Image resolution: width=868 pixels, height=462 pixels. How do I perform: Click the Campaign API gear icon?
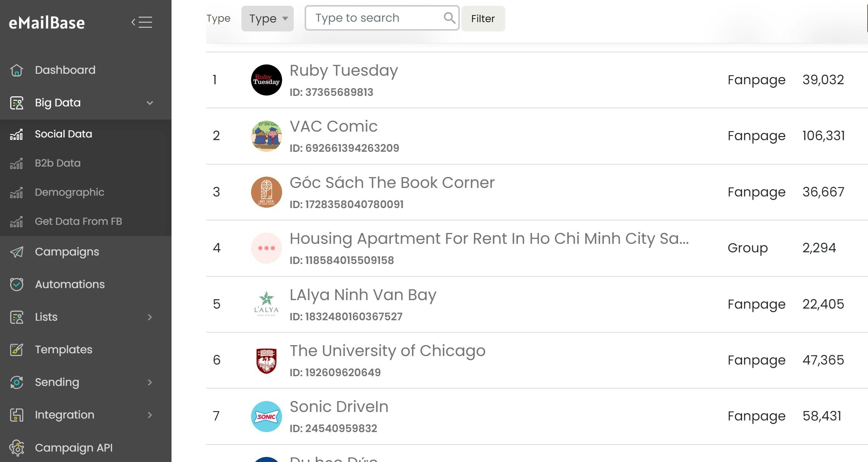[x=17, y=448]
